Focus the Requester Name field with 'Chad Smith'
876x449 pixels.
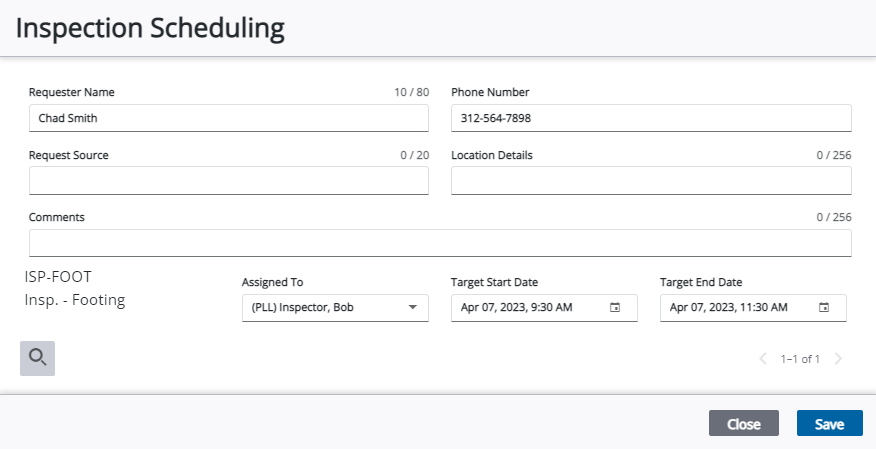coord(228,118)
